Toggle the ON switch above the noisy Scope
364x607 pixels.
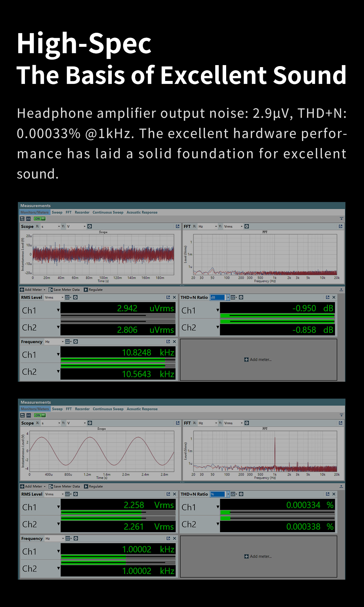[39, 219]
